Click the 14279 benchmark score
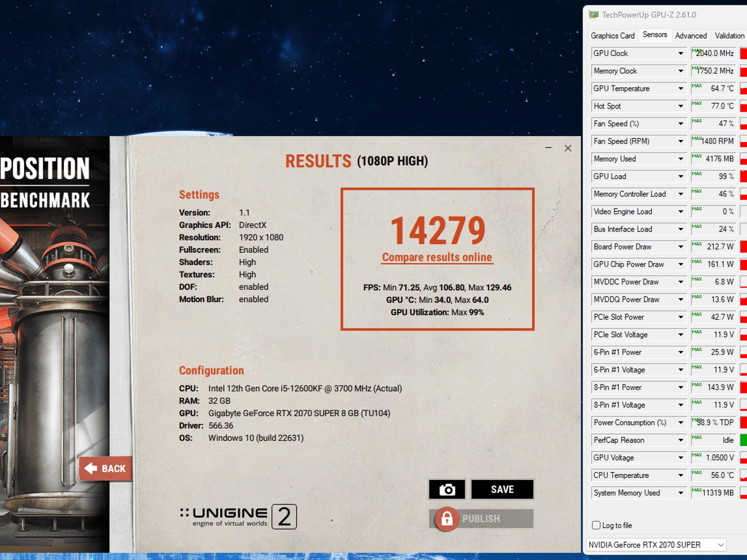This screenshot has width=747, height=560. coord(437,230)
